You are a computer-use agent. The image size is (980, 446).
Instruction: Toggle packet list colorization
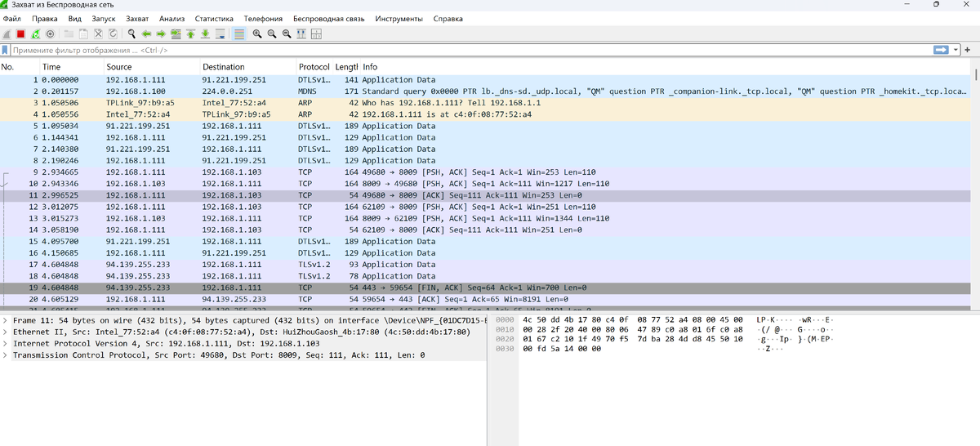click(238, 34)
